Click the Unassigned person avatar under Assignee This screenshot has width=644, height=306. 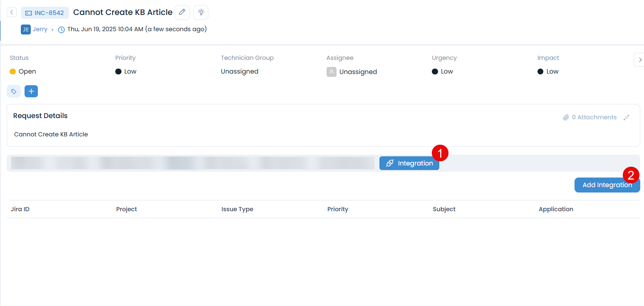pos(331,72)
